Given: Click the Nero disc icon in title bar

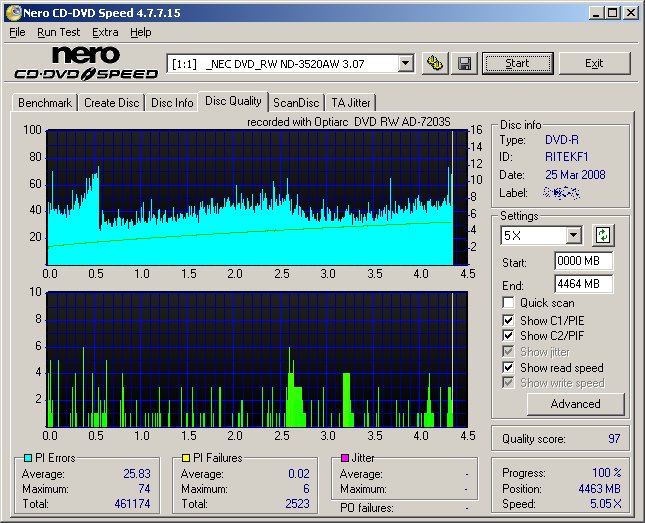Looking at the screenshot, I should click(x=13, y=13).
